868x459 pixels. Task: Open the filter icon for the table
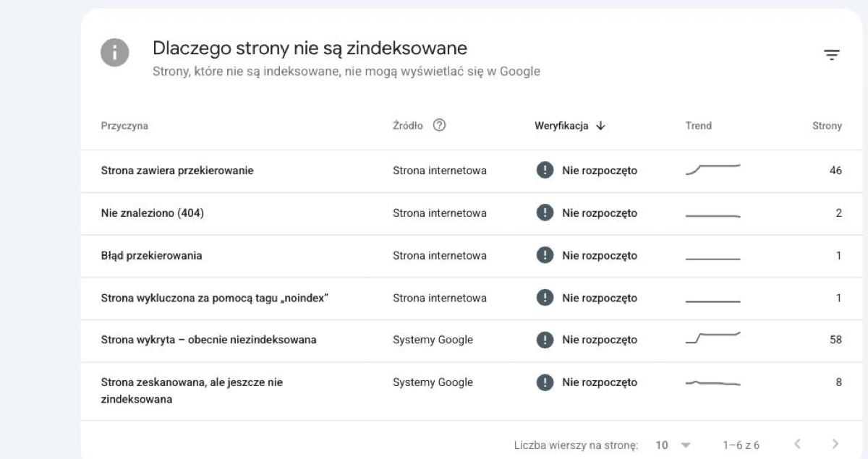pos(832,55)
